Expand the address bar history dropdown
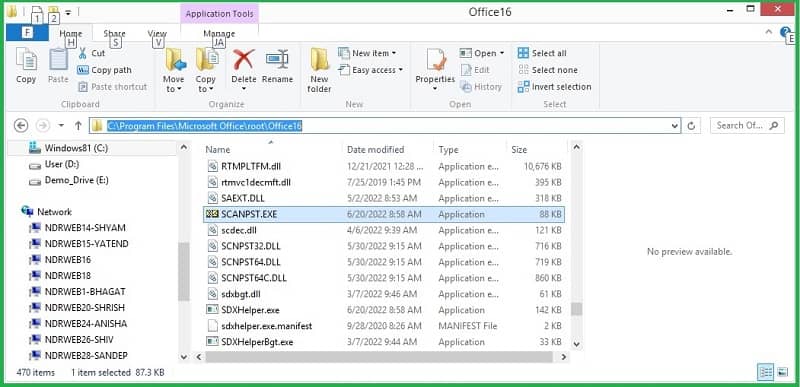800x387 pixels. (675, 125)
